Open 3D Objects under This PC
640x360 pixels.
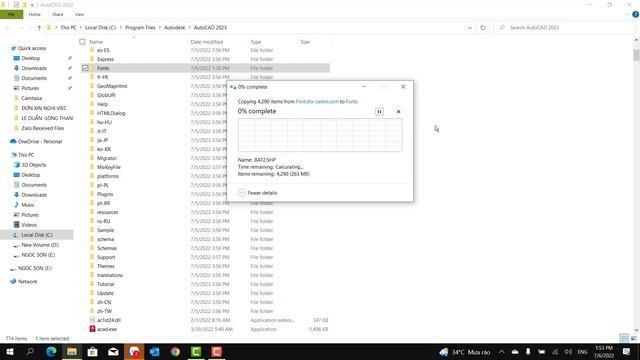[x=33, y=165]
